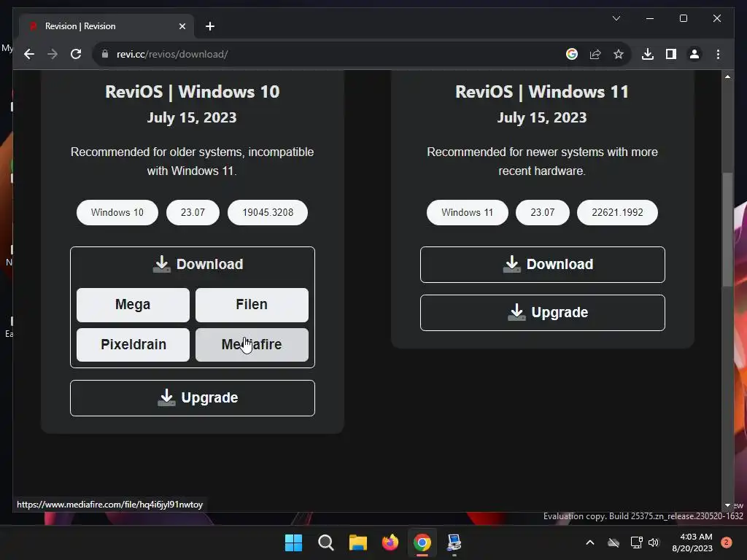747x560 pixels.
Task: Bookmark this page with the star
Action: 619,54
